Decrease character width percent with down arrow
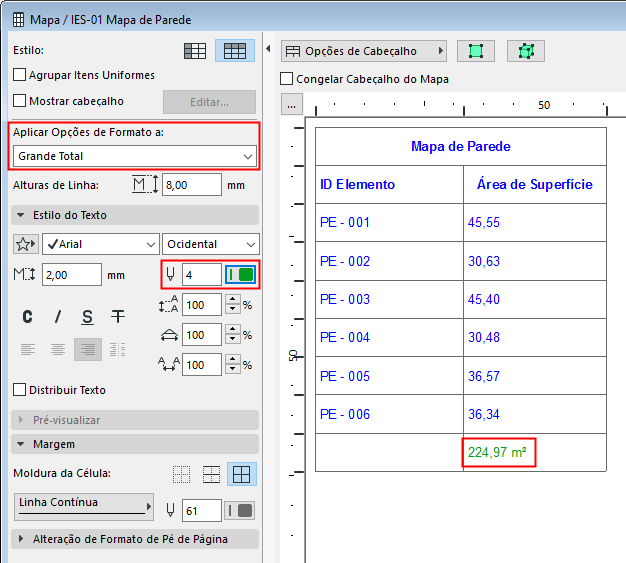 232,340
